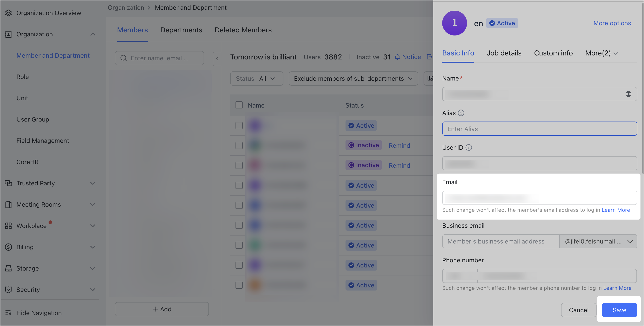
Task: Open the Custom info tab
Action: point(553,53)
